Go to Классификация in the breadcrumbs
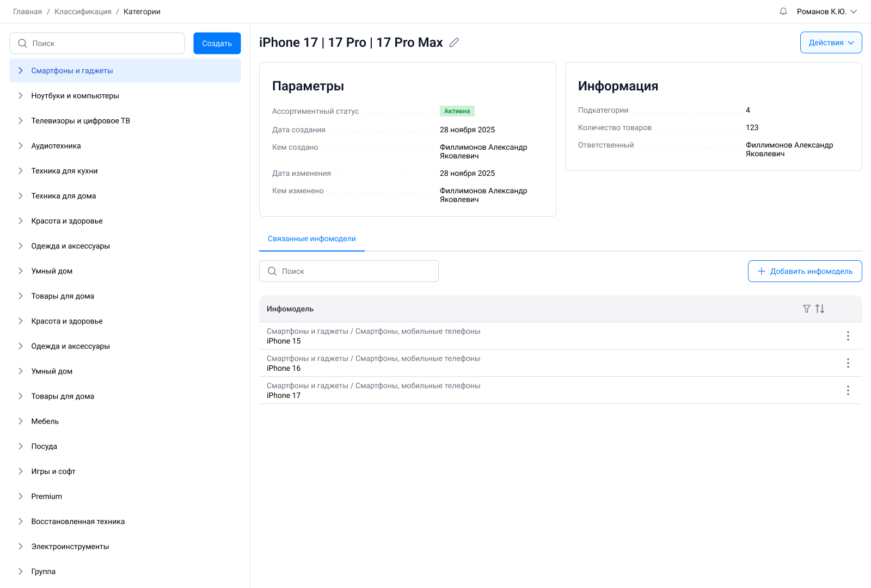Image resolution: width=871 pixels, height=588 pixels. pos(83,11)
